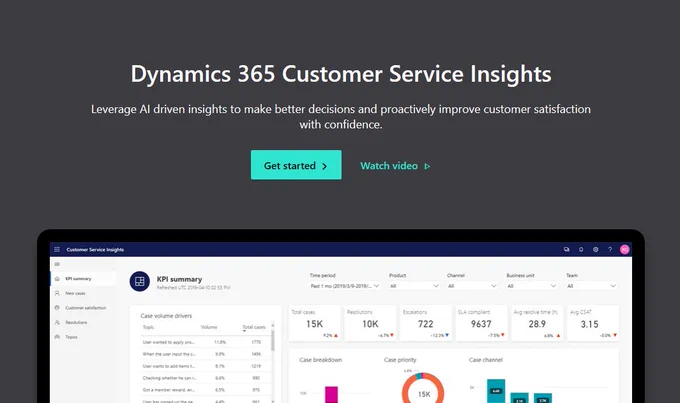Open the Time period dropdown

coord(345,286)
